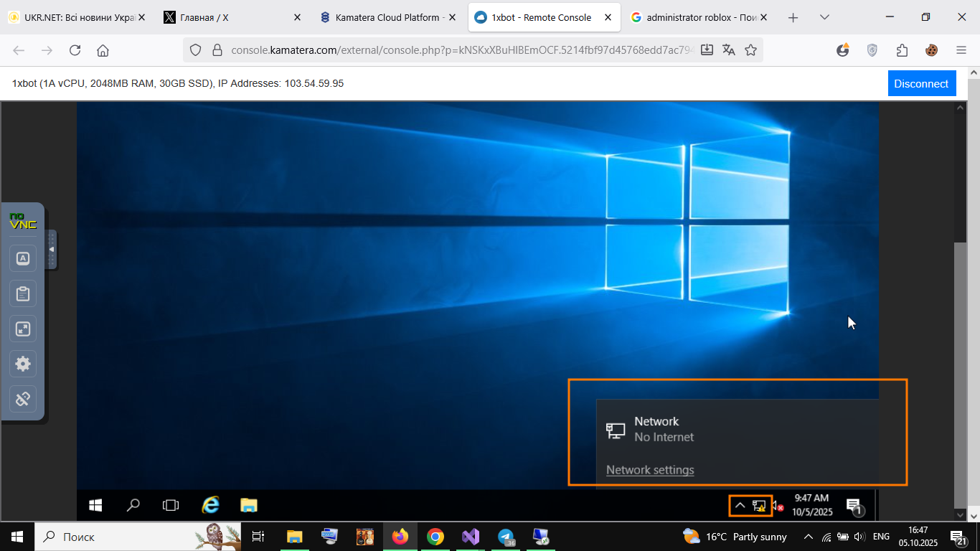Open Google Chrome from host taskbar
The width and height of the screenshot is (980, 551).
point(435,537)
